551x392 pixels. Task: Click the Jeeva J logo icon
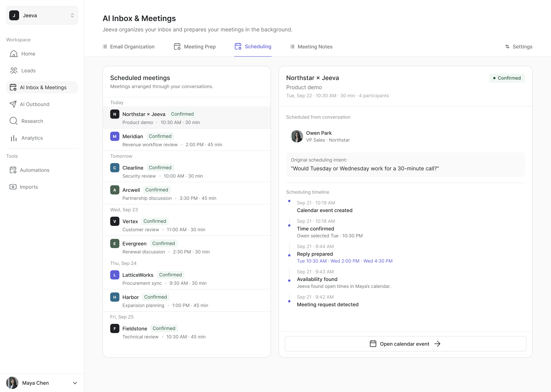coord(14,16)
